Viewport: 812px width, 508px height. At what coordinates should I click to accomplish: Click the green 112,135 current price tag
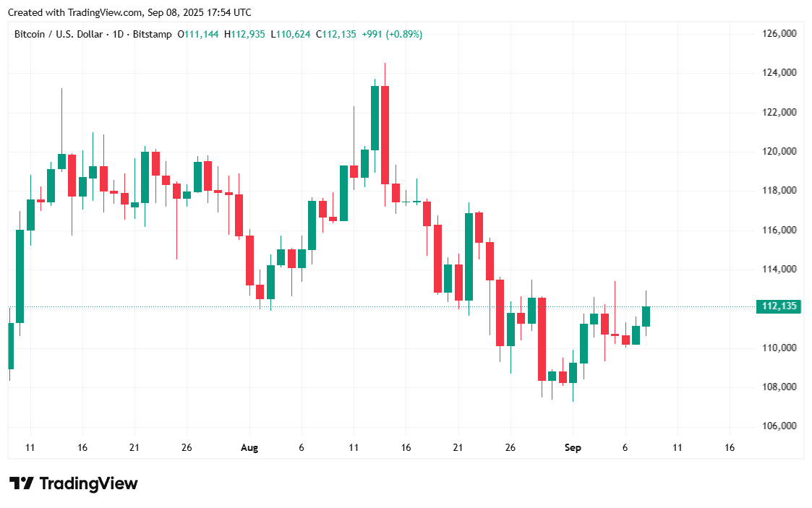[779, 306]
